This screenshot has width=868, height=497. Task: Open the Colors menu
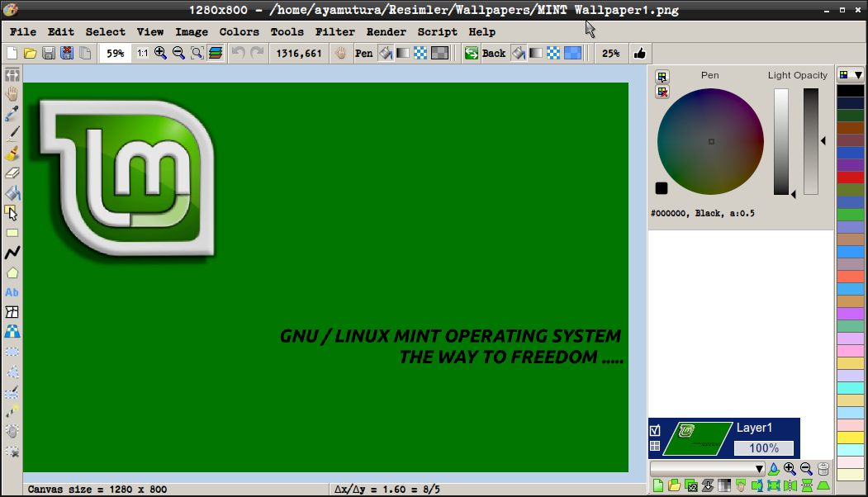point(240,31)
